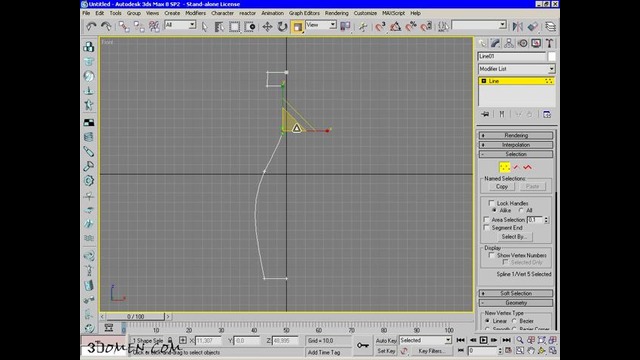640x360 pixels.
Task: Enable the Segment End checkbox
Action: coord(486,228)
